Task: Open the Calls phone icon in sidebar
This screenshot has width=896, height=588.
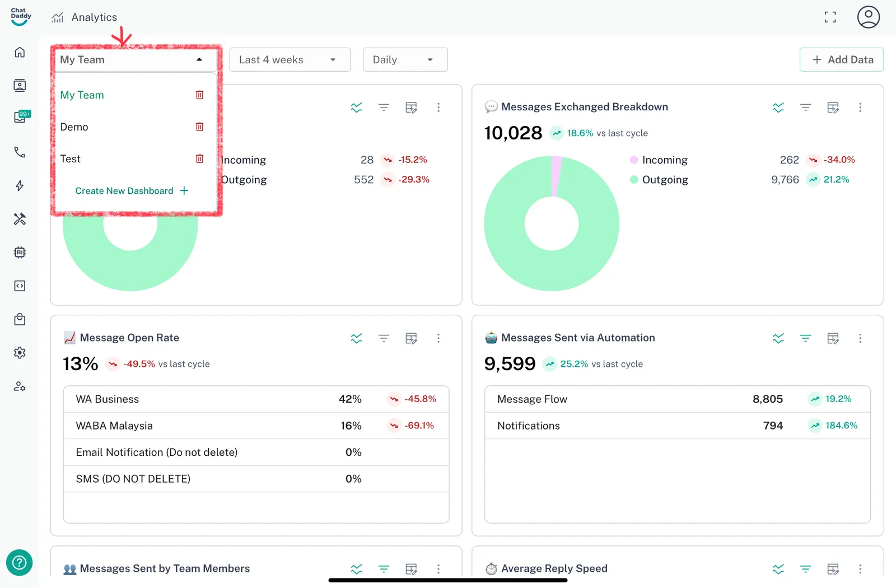Action: click(20, 152)
